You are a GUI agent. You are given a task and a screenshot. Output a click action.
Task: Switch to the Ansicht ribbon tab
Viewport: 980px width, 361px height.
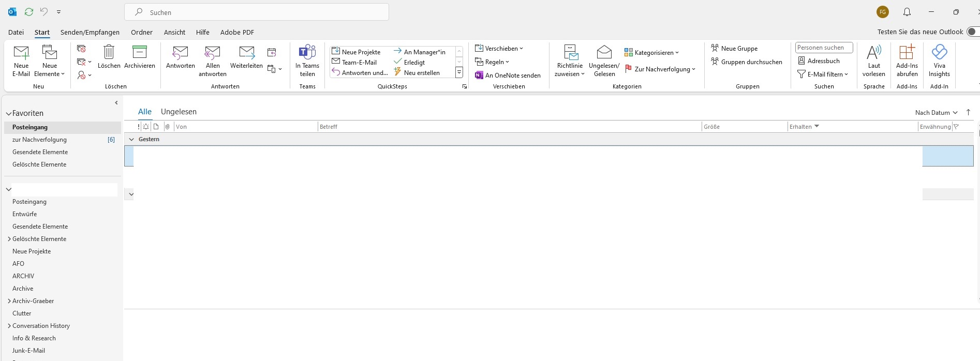[x=174, y=32]
